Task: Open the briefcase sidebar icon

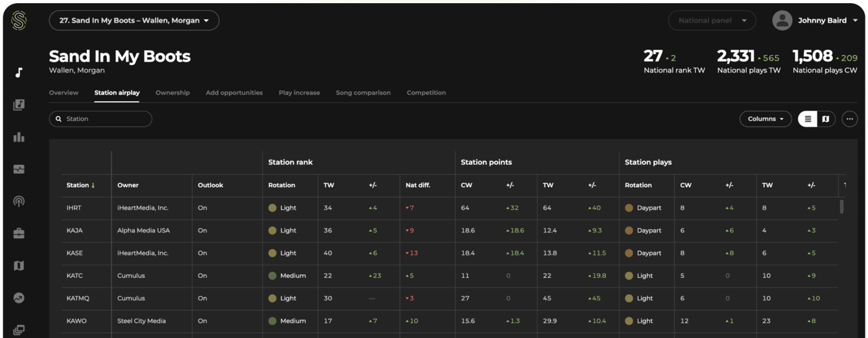Action: point(19,233)
